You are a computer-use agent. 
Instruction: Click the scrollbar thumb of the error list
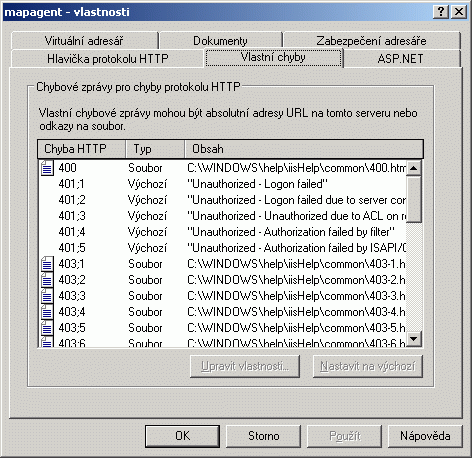coord(414,199)
